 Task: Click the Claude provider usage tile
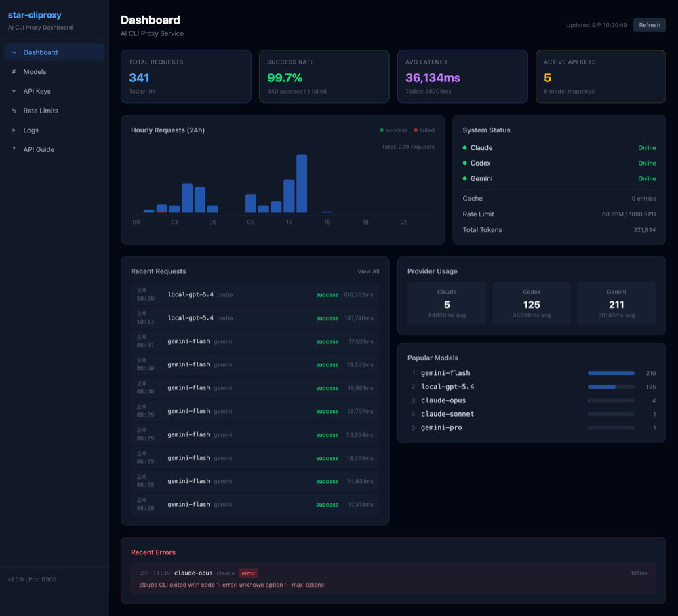coord(447,303)
